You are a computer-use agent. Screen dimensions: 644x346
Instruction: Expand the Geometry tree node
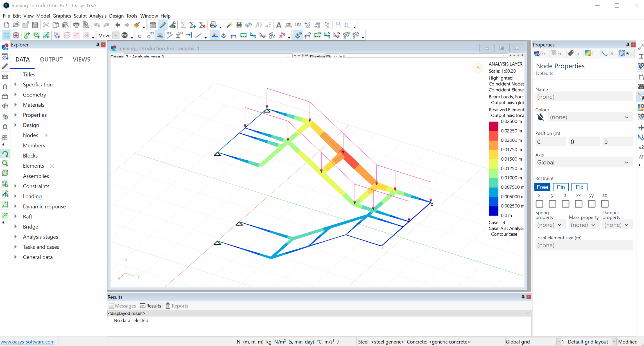point(16,95)
